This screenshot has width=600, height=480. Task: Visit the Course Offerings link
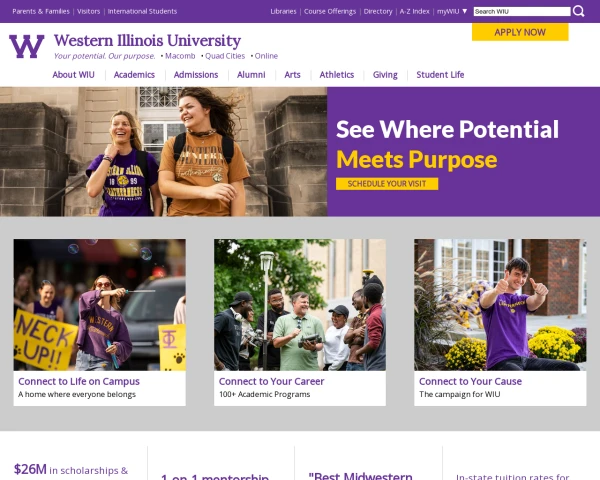pos(330,11)
